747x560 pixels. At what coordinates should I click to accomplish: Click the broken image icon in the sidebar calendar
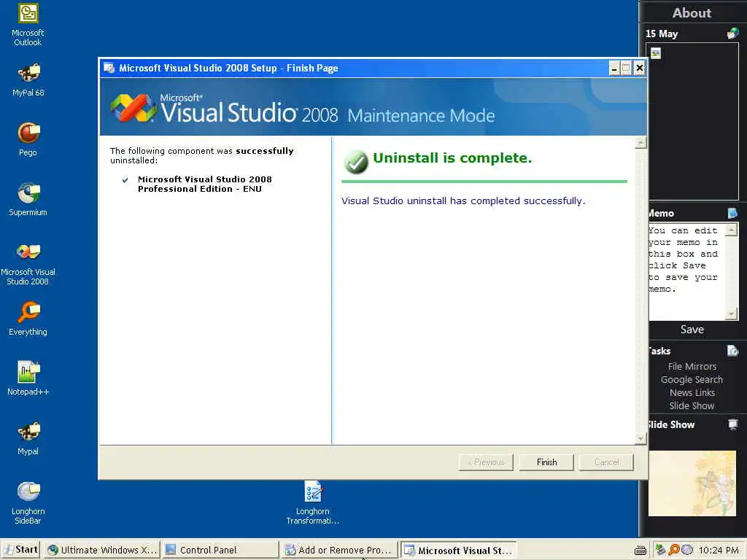[x=656, y=53]
